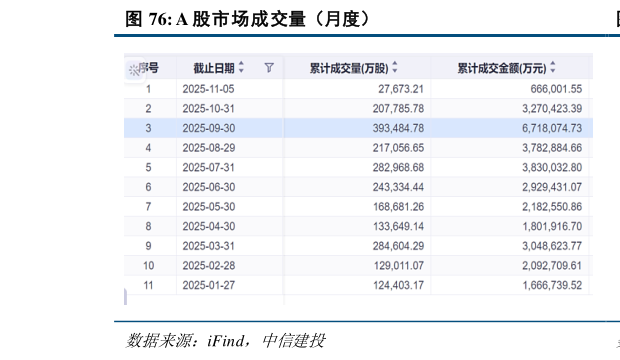Click amount value 3,270,423.39
The width and height of the screenshot is (620, 360).
pyautogui.click(x=552, y=108)
